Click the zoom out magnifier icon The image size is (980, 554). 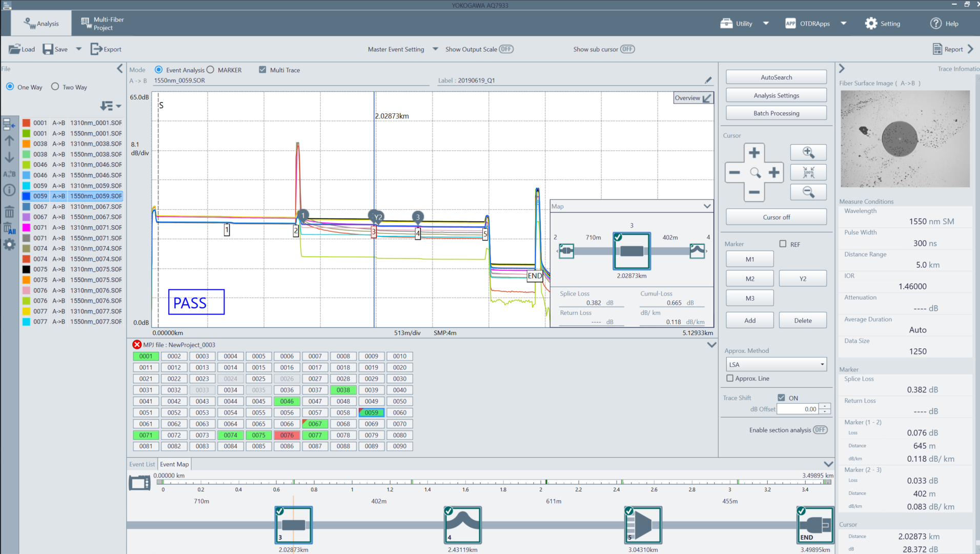tap(808, 192)
